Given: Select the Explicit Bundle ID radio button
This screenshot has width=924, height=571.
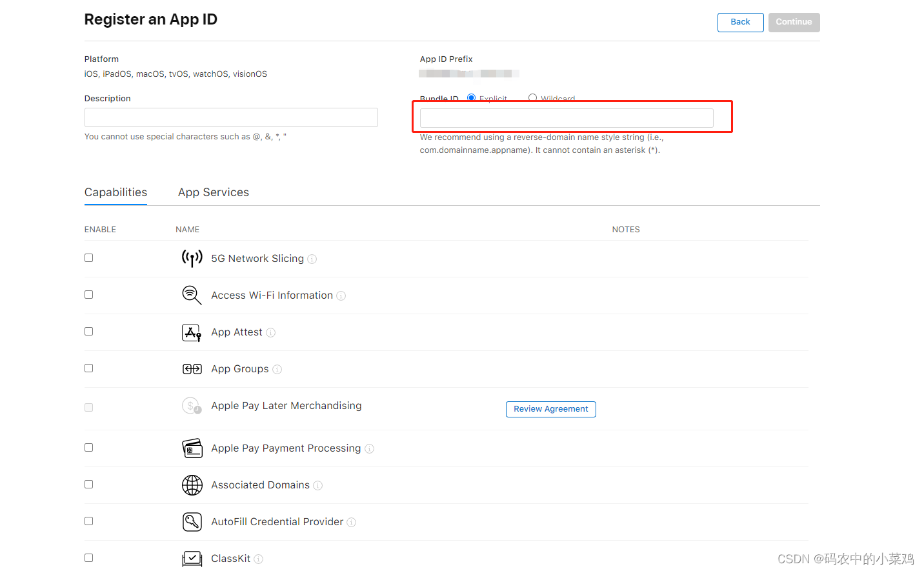Looking at the screenshot, I should click(472, 98).
